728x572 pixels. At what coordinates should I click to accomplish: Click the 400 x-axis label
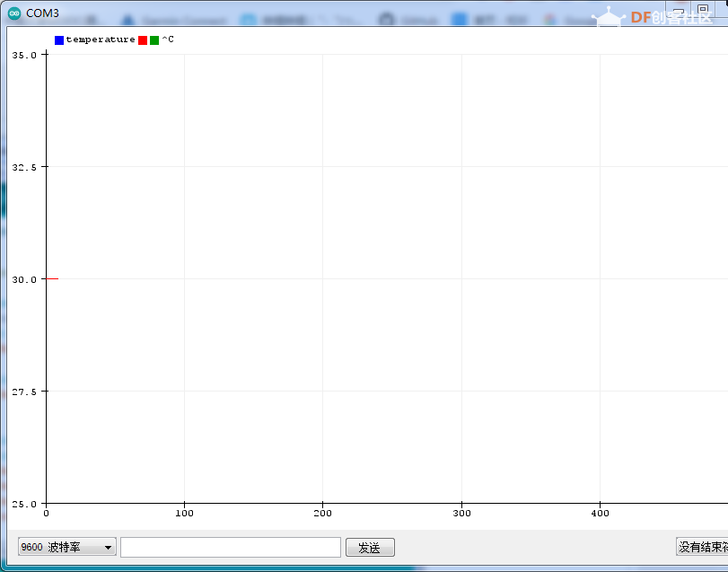600,513
